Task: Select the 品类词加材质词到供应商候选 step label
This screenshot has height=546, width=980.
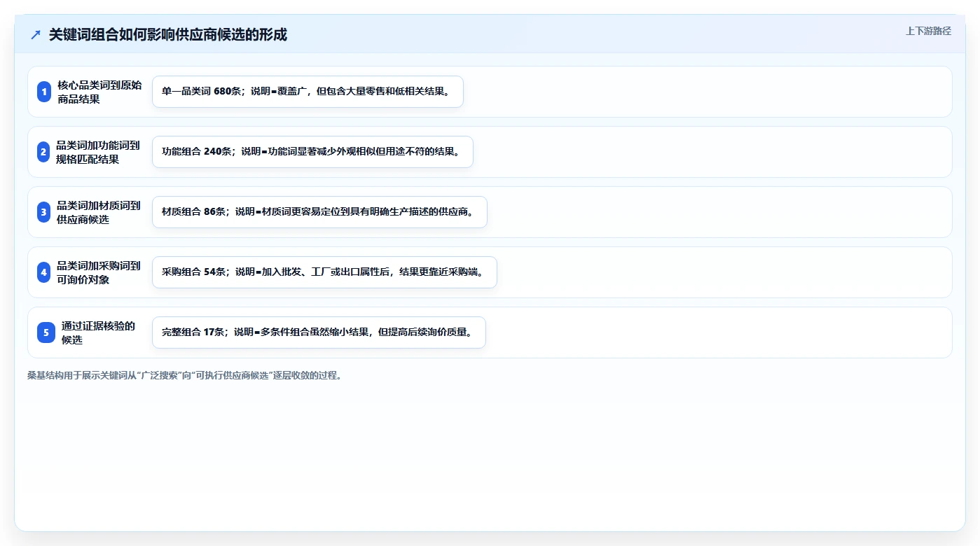Action: [98, 212]
